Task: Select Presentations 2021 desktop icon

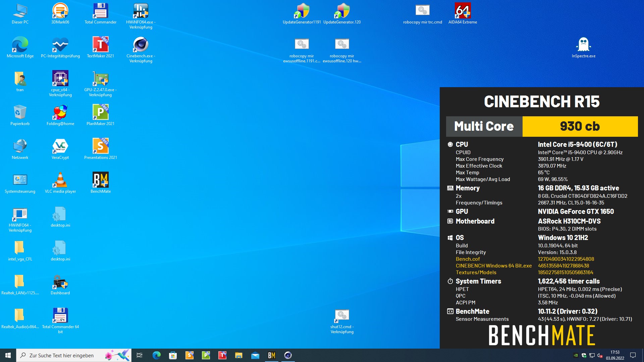Action: tap(101, 149)
